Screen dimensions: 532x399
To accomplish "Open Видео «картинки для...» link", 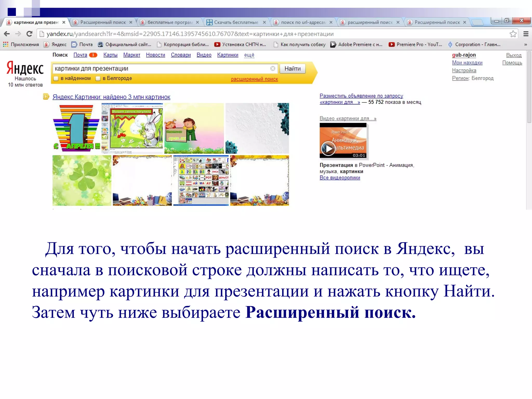I will point(348,118).
